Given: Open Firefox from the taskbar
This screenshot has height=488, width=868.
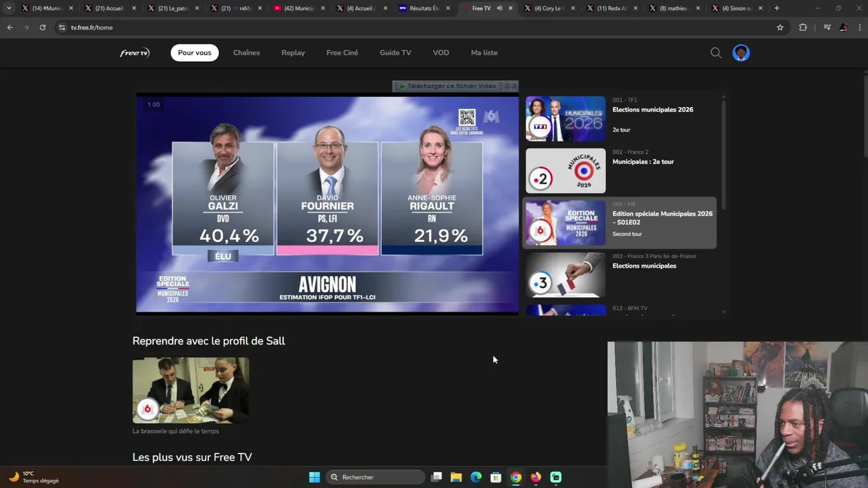Looking at the screenshot, I should (x=536, y=477).
